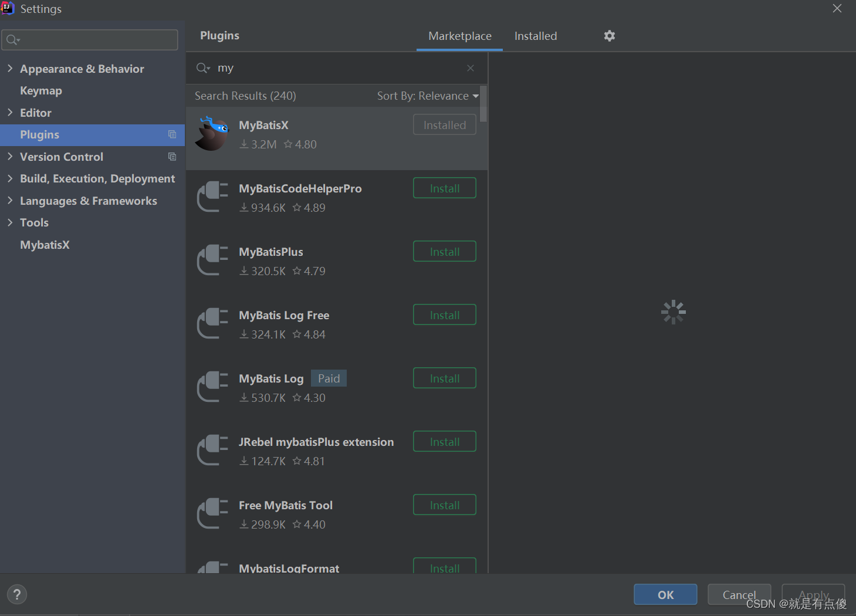
Task: Click the JRebel mybatisPlus extension name
Action: [x=316, y=442]
